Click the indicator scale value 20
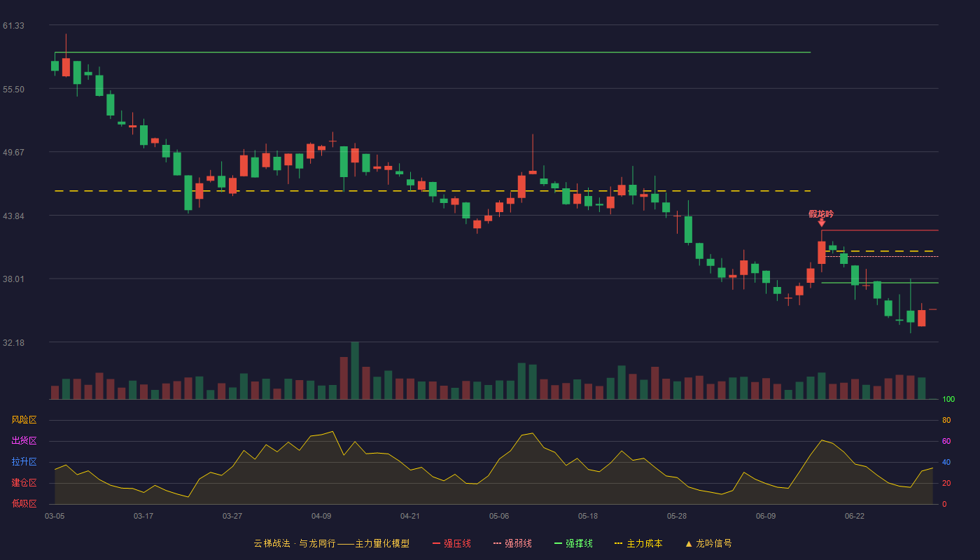The height and width of the screenshot is (560, 980). pos(946,483)
